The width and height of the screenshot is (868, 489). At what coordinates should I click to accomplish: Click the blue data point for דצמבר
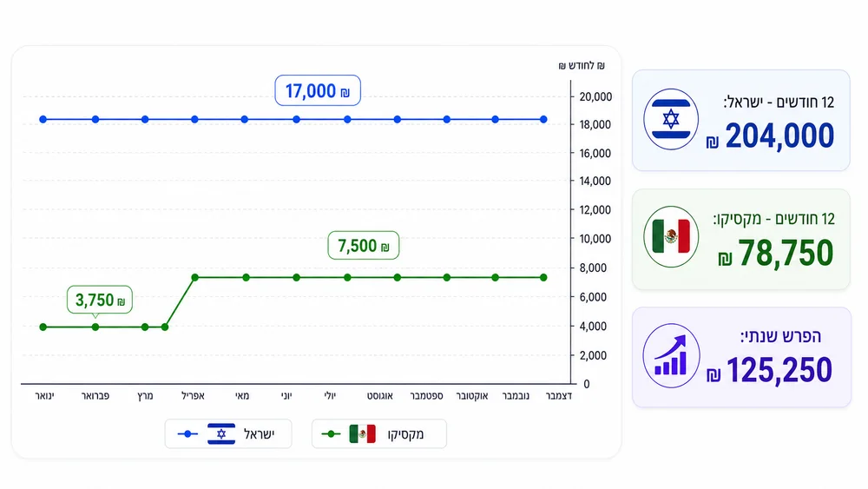click(543, 120)
